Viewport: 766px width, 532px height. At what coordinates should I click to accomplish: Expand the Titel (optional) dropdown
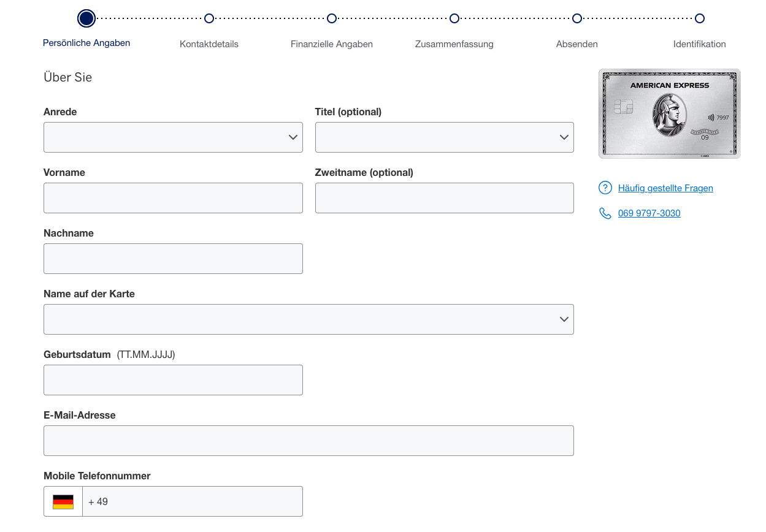(x=444, y=137)
